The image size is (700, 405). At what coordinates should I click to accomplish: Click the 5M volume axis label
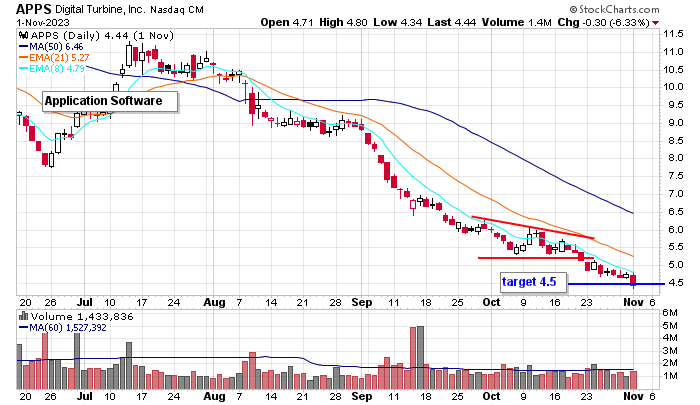pyautogui.click(x=671, y=326)
